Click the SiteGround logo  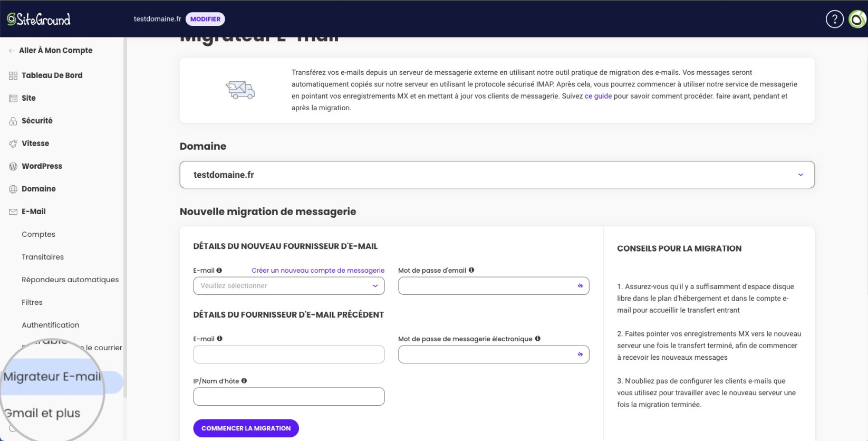point(38,20)
